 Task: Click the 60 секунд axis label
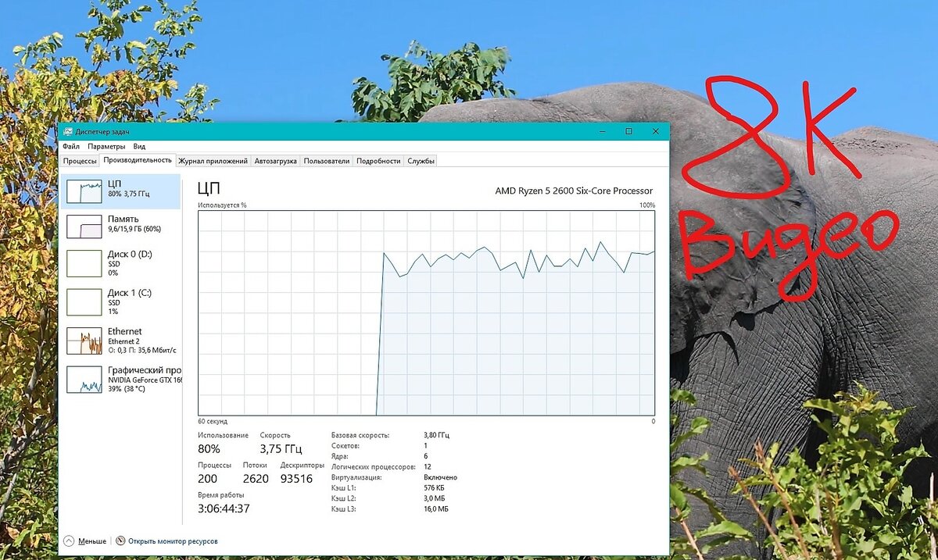[212, 421]
